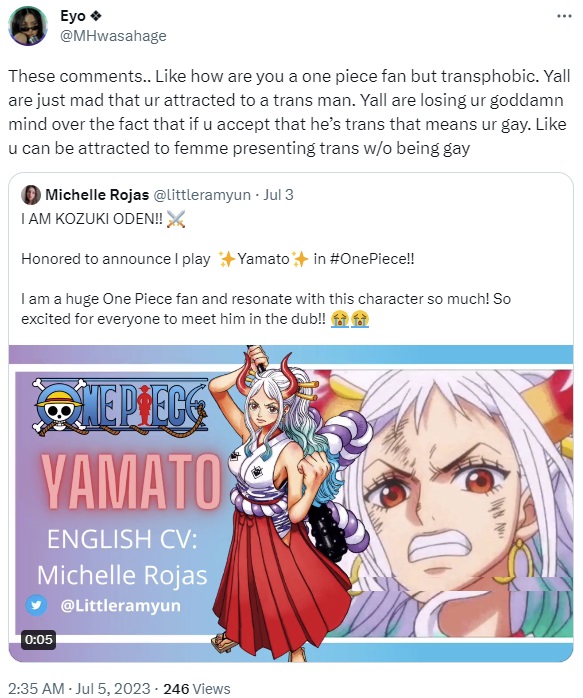Open Eyo's profile avatar picture
The image size is (583, 698).
click(28, 26)
